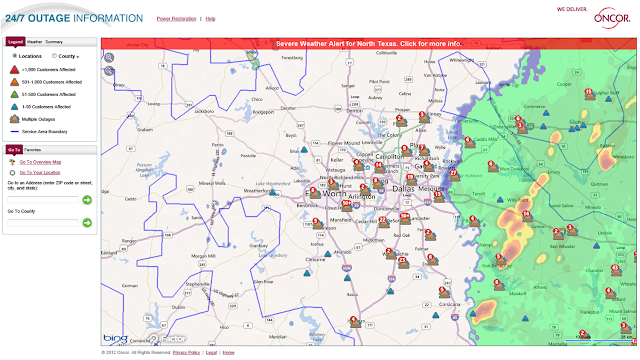Click the Go To County input field
Screen dimensions: 640x360
[43, 223]
